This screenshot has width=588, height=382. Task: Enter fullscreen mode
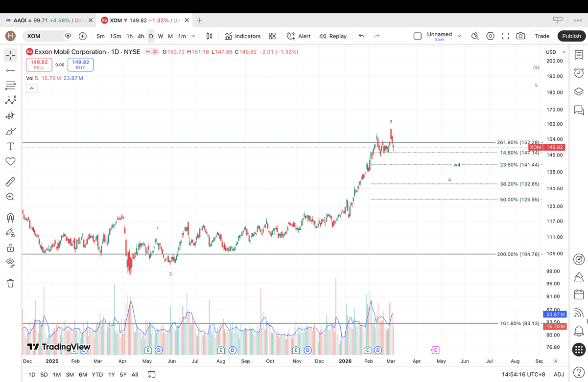pyautogui.click(x=505, y=36)
